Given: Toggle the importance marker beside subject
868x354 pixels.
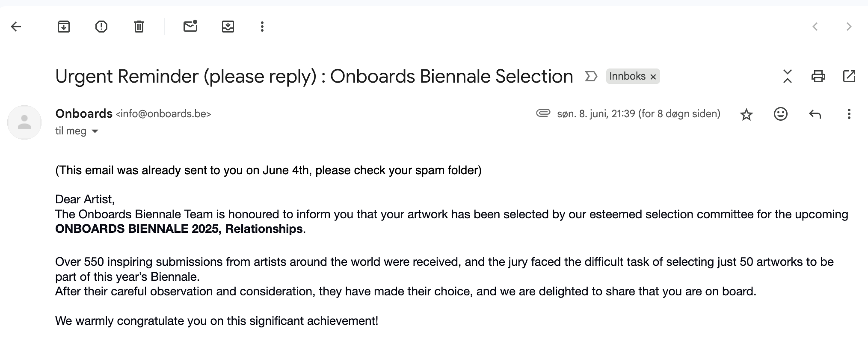Looking at the screenshot, I should click(x=591, y=77).
